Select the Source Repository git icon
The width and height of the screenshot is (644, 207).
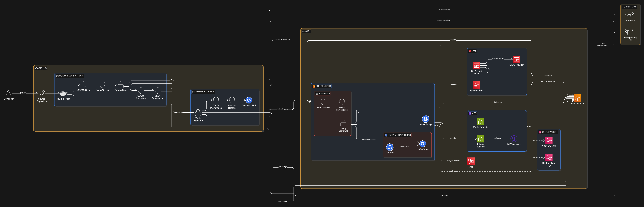coord(42,93)
